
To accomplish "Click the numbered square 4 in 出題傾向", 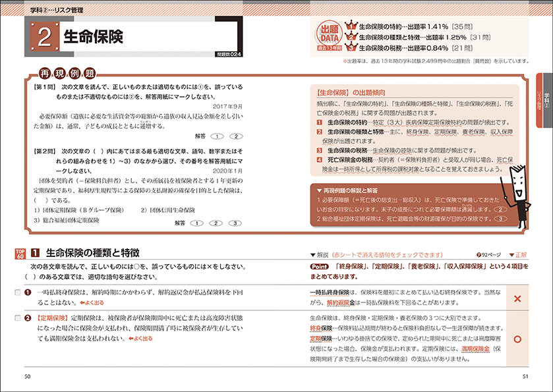I will [x=319, y=159].
